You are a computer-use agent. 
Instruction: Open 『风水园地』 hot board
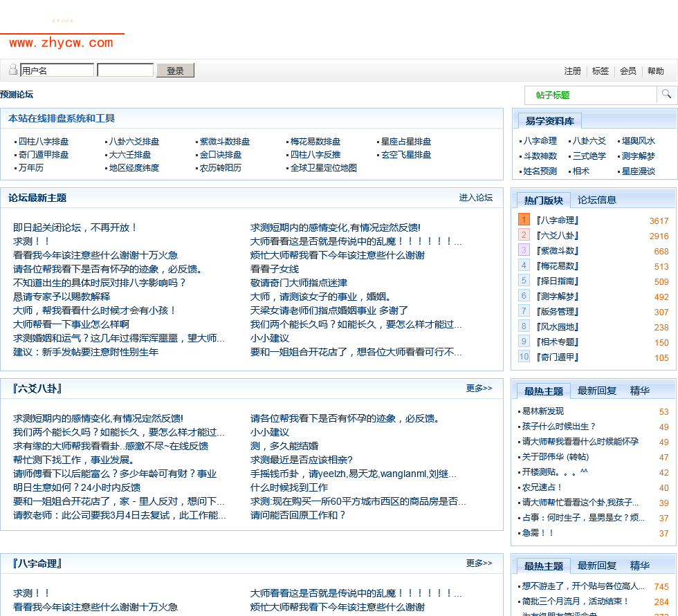pyautogui.click(x=558, y=326)
